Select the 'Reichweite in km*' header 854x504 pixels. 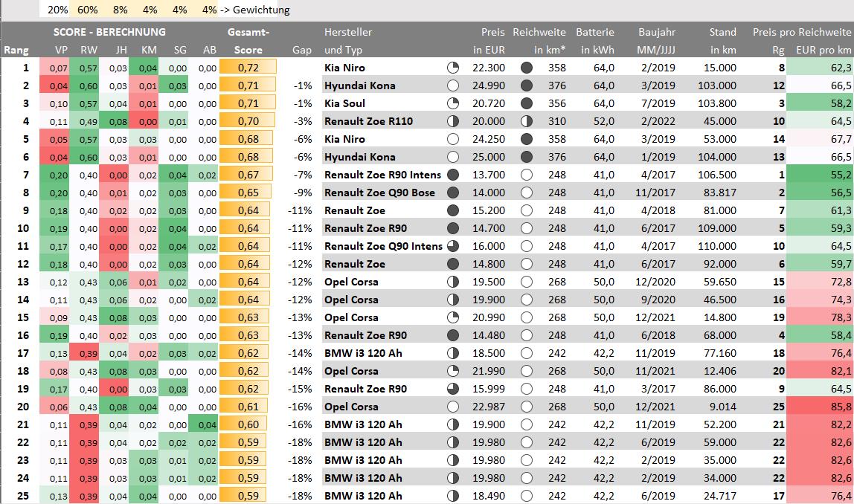(x=539, y=41)
